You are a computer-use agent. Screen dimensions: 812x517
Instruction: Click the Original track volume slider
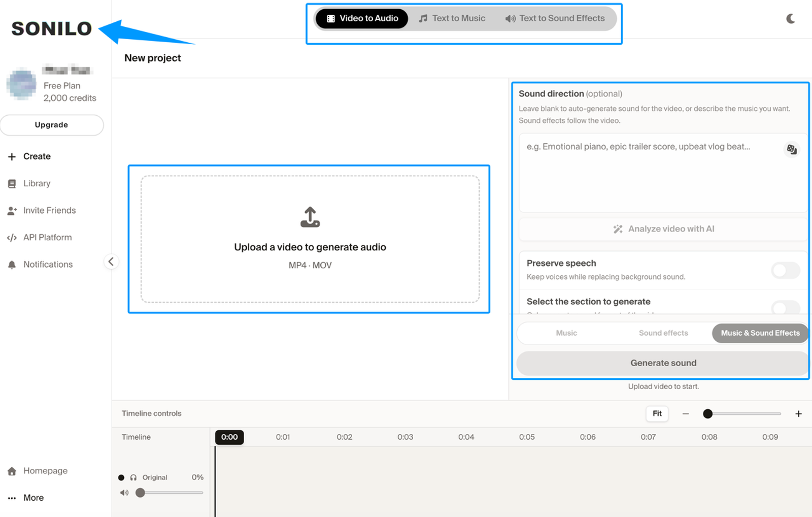[170, 493]
